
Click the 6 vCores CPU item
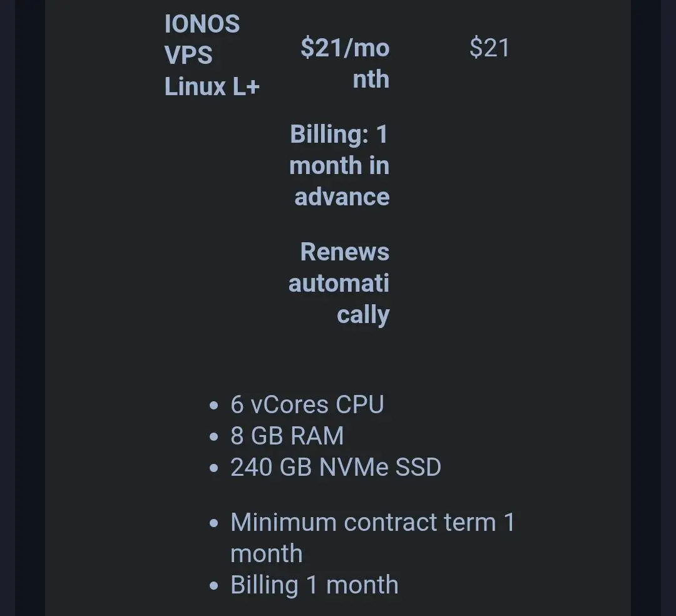[x=307, y=404]
